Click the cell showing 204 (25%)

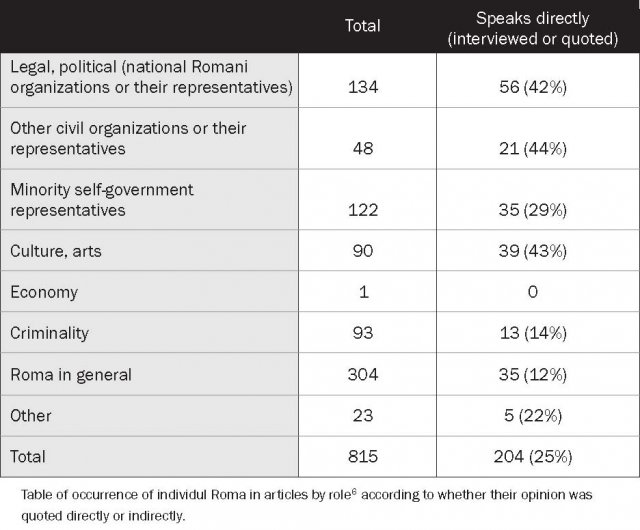(x=533, y=457)
